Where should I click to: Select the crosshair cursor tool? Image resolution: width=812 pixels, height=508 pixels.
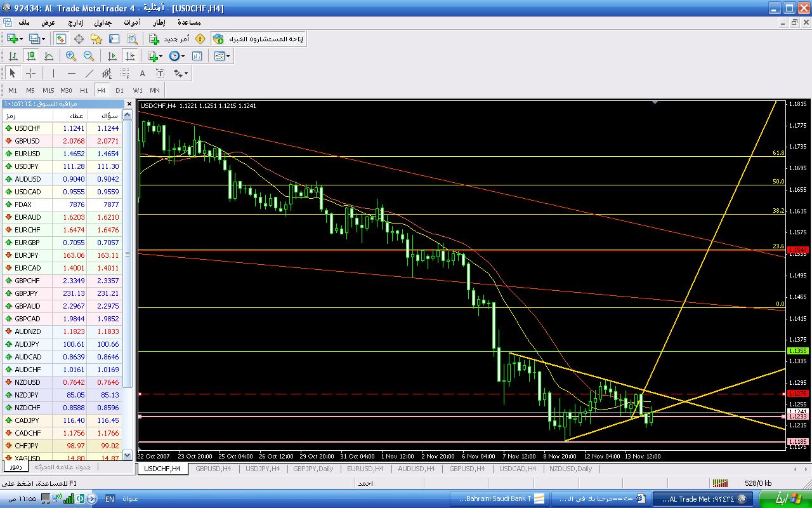tap(30, 73)
